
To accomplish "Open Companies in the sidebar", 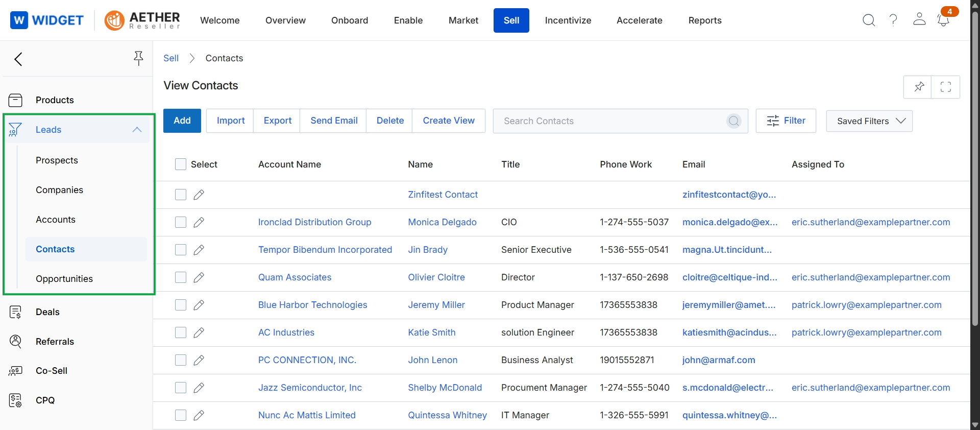I will [x=59, y=190].
